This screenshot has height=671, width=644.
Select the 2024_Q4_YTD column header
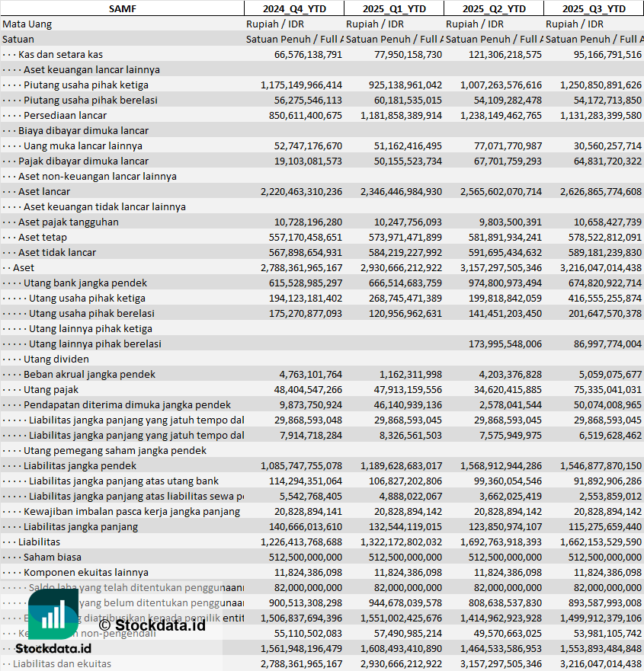[x=293, y=8]
